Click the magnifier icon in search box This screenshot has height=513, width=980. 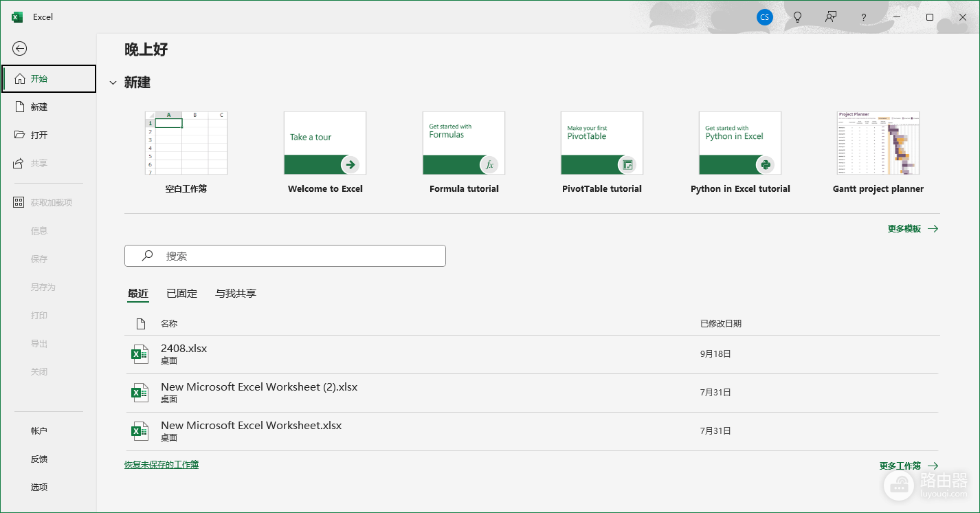(147, 256)
